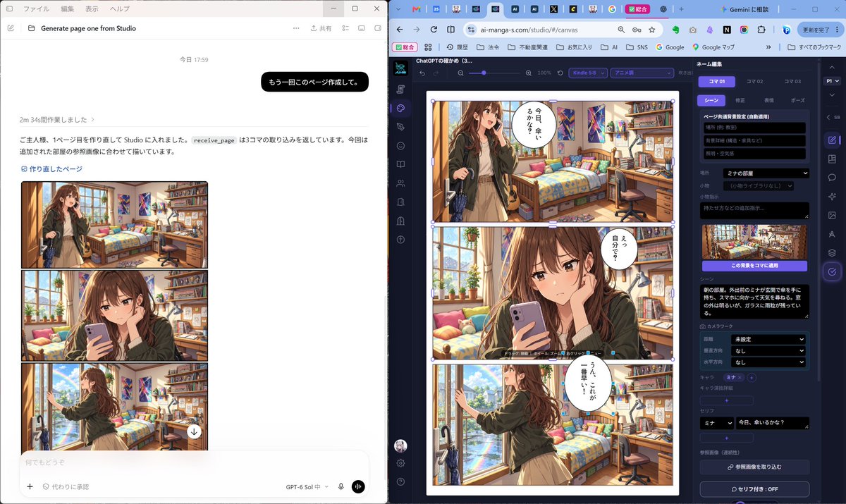Select the pen tool icon in the Studio left sidebar
The image size is (846, 504).
click(400, 127)
